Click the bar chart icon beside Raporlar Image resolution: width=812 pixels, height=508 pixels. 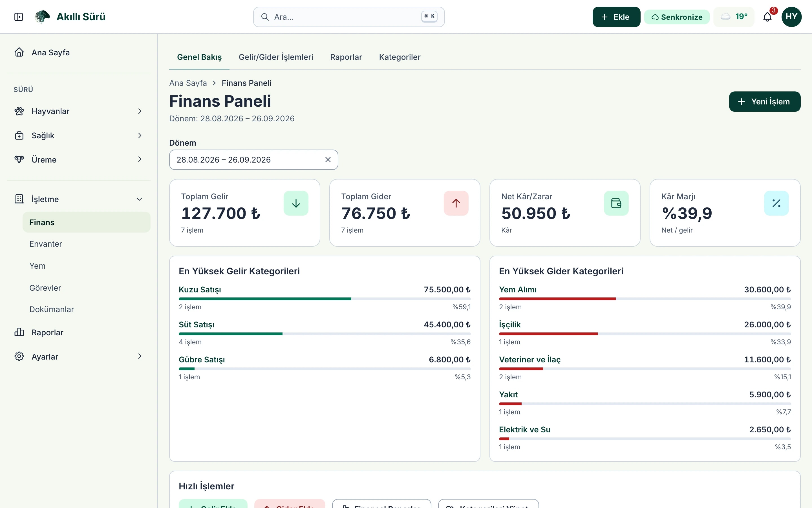[19, 332]
